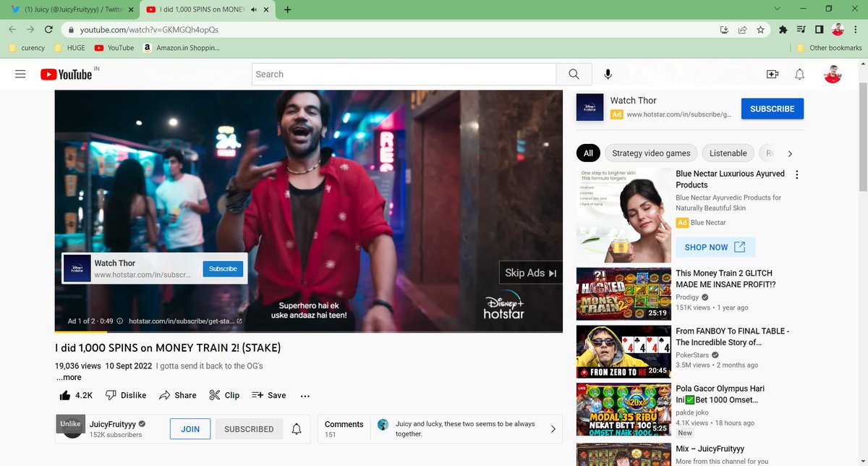Screen dimensions: 868x466
Task: Open YouTube notifications bell in header
Action: (800, 74)
